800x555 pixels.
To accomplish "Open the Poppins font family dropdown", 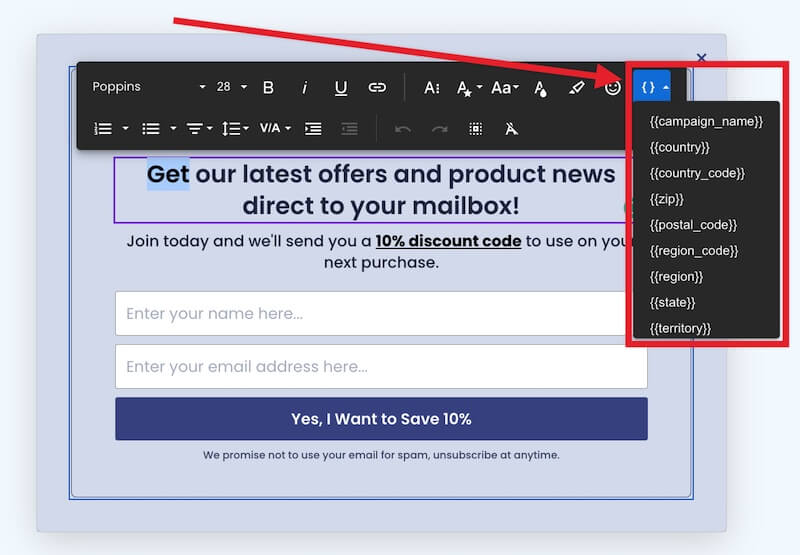I will [x=149, y=87].
